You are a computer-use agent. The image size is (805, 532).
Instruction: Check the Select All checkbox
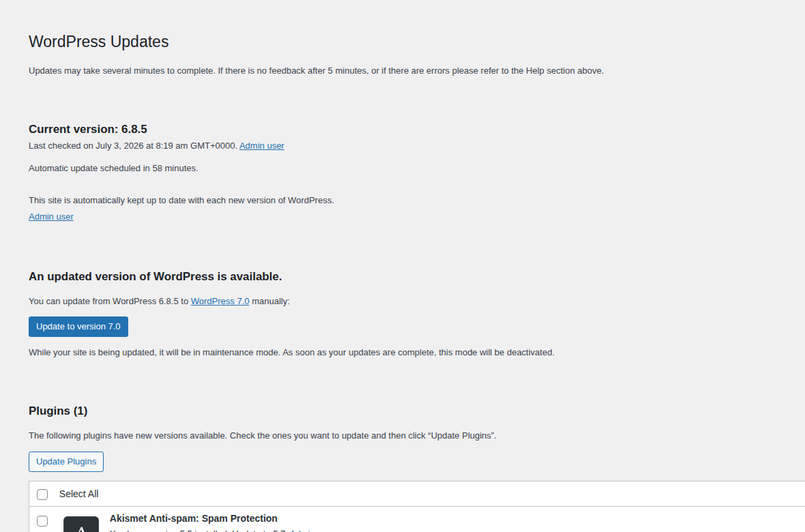click(42, 494)
